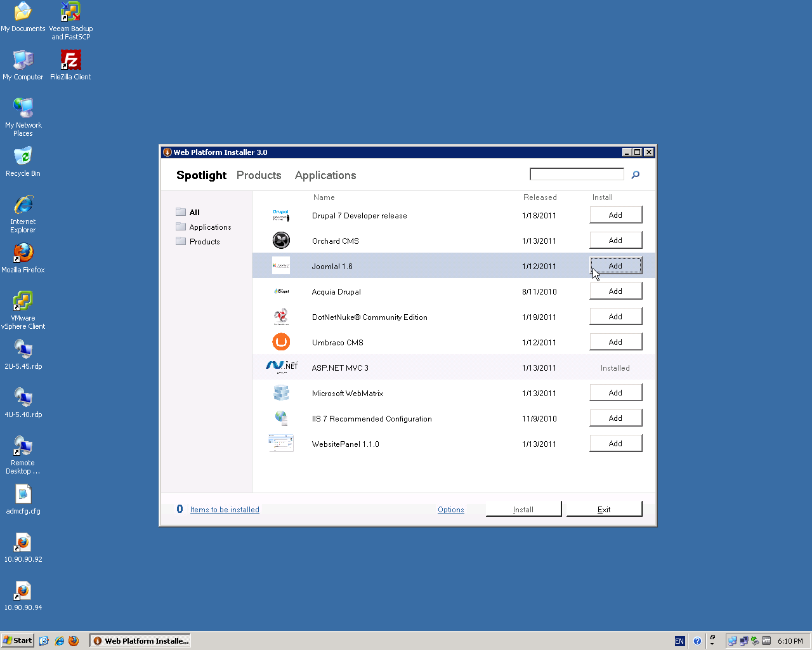Select the My Network Places icon
This screenshot has width=812, height=650.
(x=23, y=117)
